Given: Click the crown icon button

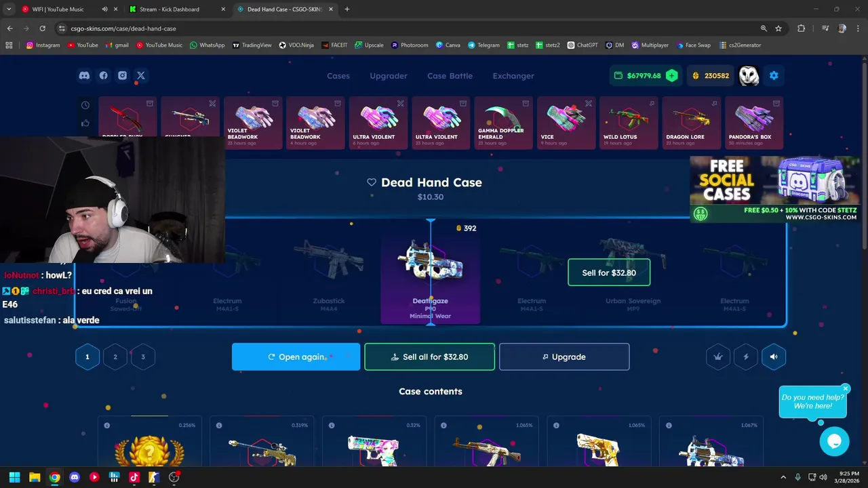Looking at the screenshot, I should click(718, 357).
